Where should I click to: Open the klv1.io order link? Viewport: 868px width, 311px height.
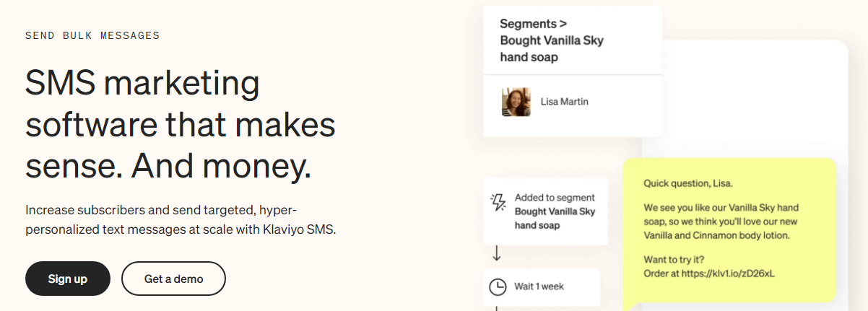734,273
